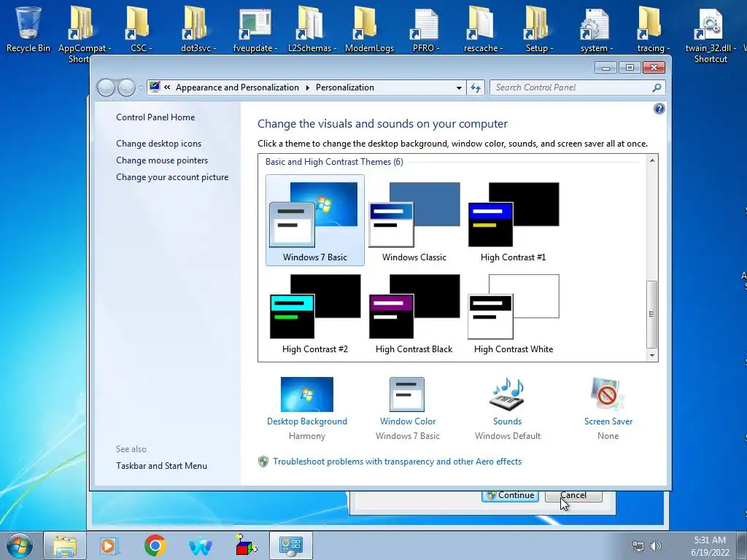The height and width of the screenshot is (560, 747).
Task: Select the Windows 7 Basic theme
Action: 315,220
